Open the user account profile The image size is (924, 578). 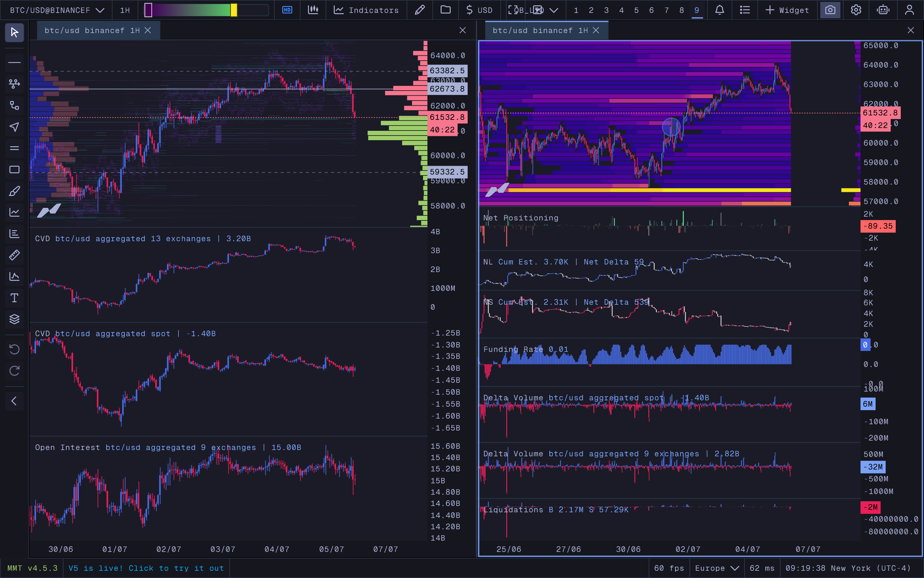[x=910, y=10]
